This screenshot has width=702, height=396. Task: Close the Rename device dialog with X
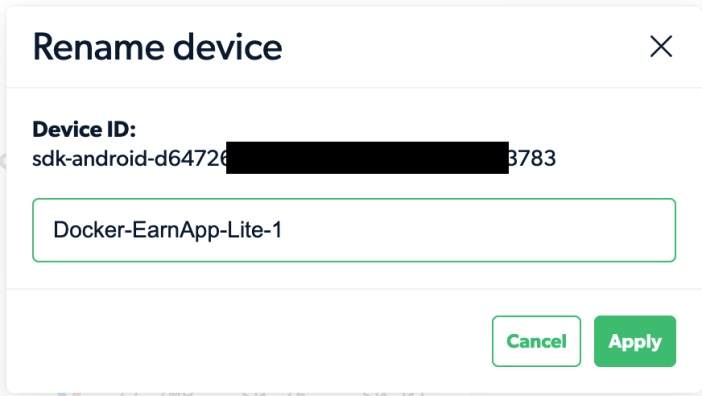click(x=661, y=47)
